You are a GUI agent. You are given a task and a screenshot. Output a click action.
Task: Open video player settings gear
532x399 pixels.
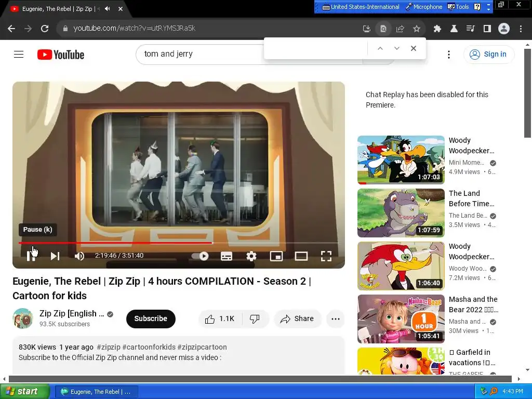point(251,256)
